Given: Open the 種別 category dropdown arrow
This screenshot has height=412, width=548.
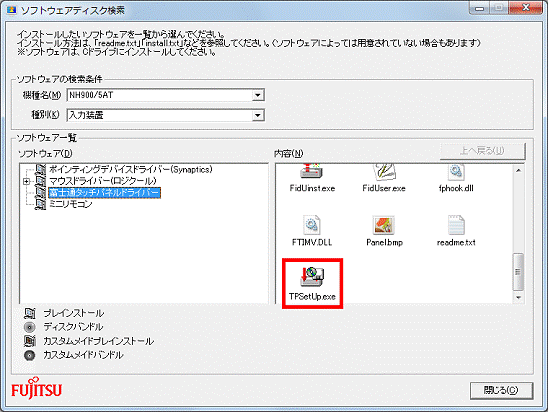Looking at the screenshot, I should 258,115.
